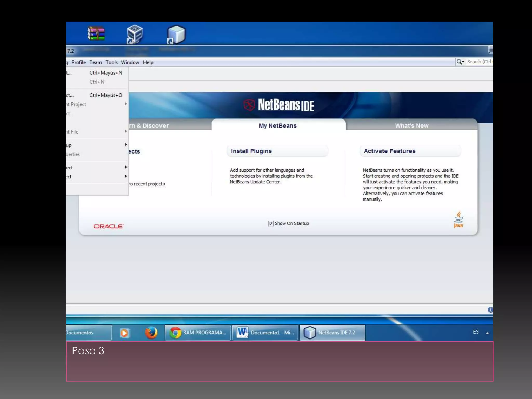
Task: Click the Oracle logo
Action: coord(108,226)
